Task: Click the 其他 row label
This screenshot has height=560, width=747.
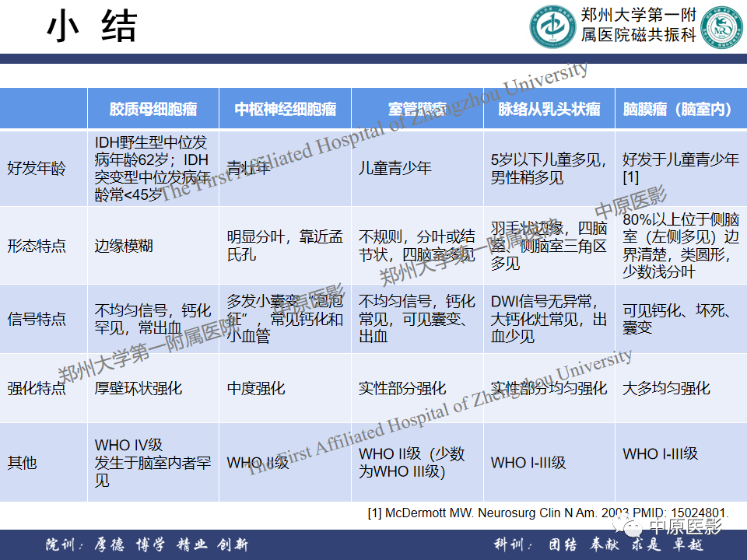Action: pos(22,462)
